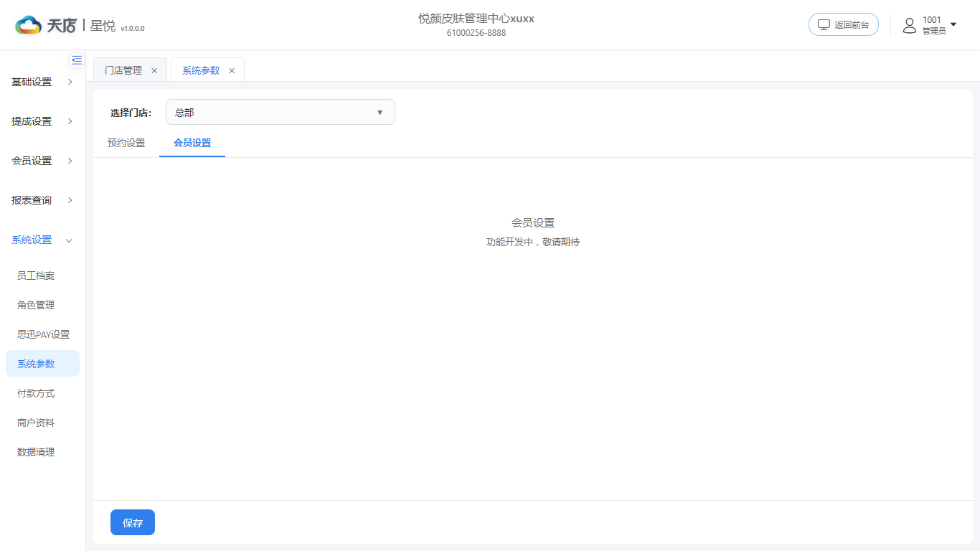980x551 pixels.
Task: Click the v1.0.0.0 version label
Action: [133, 29]
